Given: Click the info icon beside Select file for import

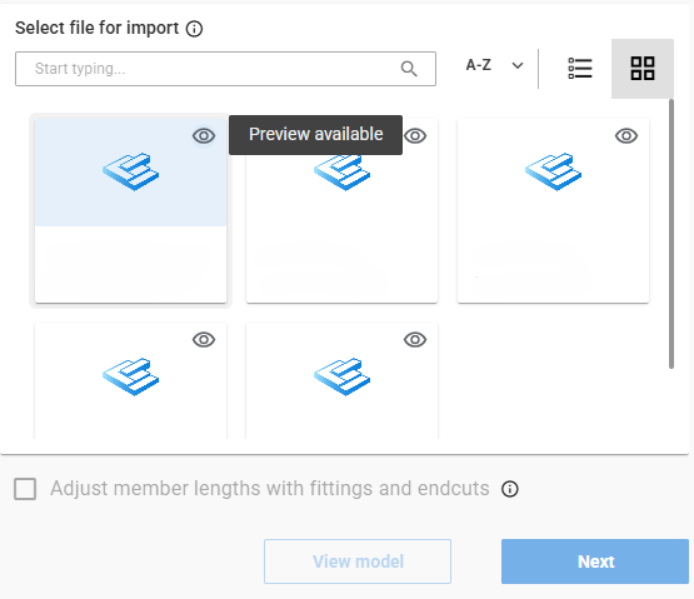Looking at the screenshot, I should click(195, 29).
